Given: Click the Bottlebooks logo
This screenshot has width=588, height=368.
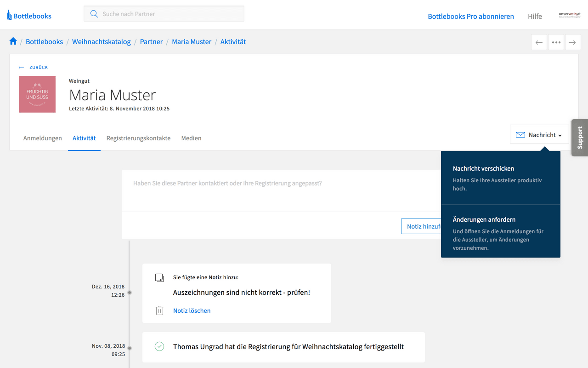Looking at the screenshot, I should coord(29,16).
